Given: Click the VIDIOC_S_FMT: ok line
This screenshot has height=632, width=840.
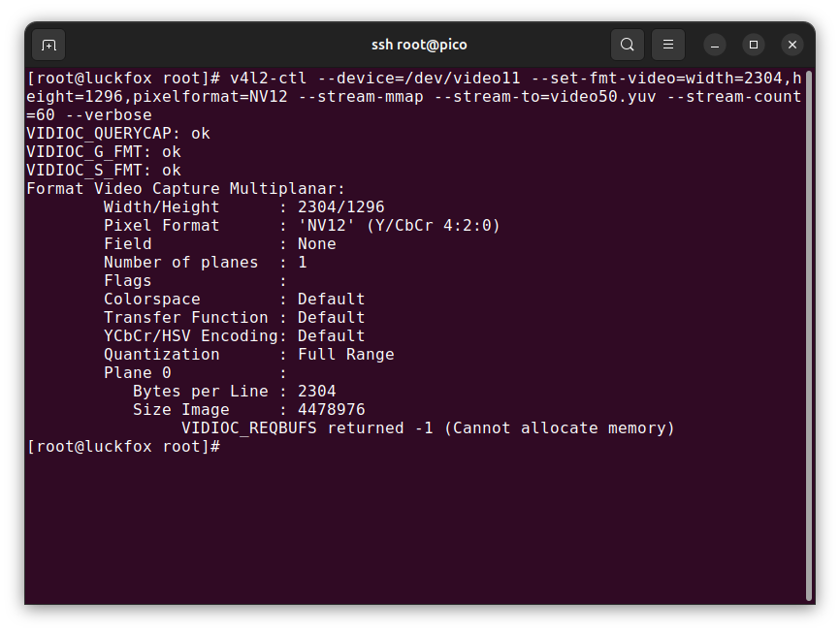Looking at the screenshot, I should (x=104, y=171).
